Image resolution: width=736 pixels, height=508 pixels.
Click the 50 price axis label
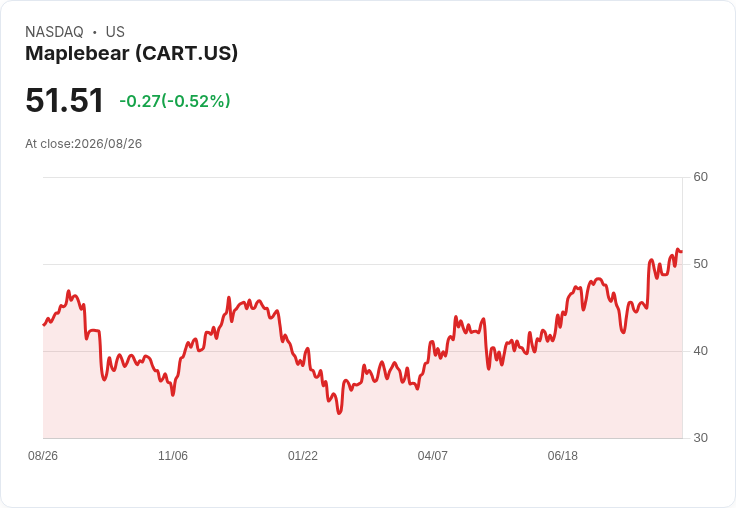(x=700, y=264)
